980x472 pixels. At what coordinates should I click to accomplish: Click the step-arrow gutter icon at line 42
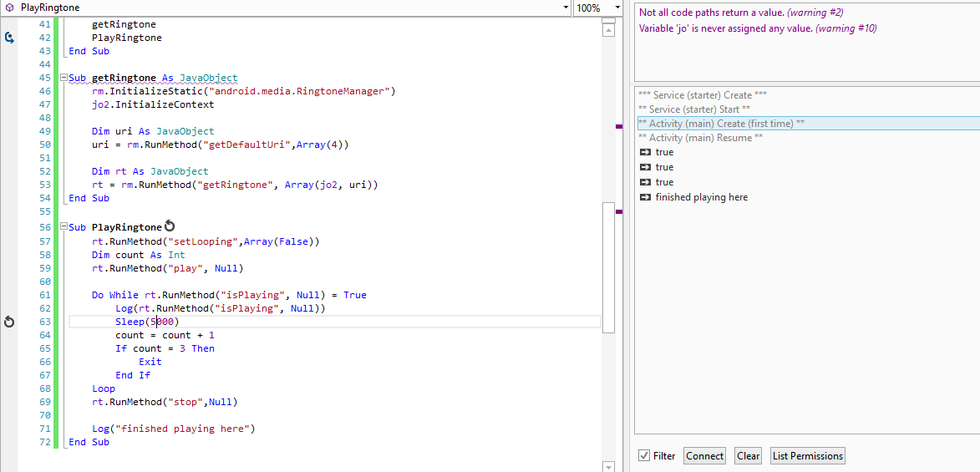coord(9,38)
